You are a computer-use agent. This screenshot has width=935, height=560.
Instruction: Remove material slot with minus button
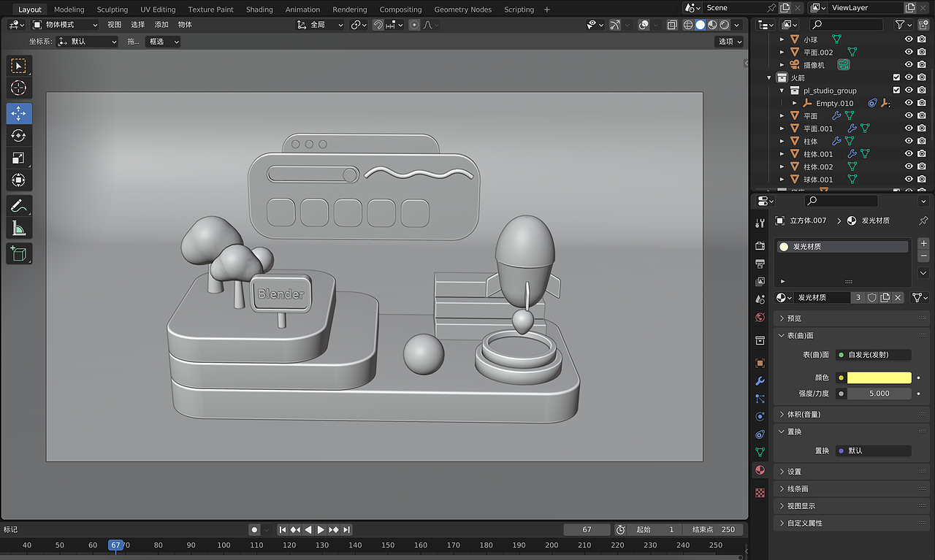(x=923, y=256)
